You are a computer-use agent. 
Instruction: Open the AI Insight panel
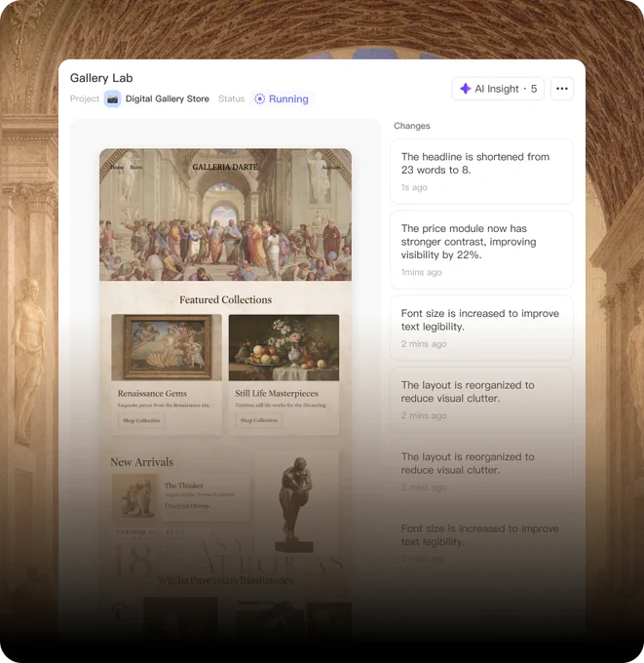[x=498, y=89]
